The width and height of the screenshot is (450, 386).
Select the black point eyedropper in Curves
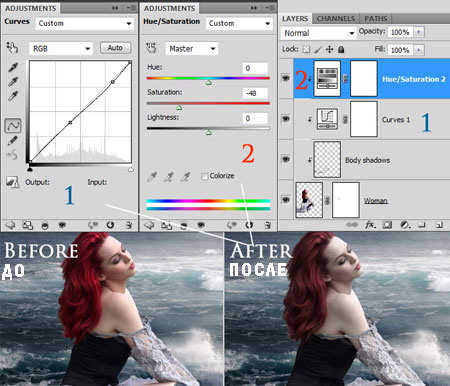point(13,67)
